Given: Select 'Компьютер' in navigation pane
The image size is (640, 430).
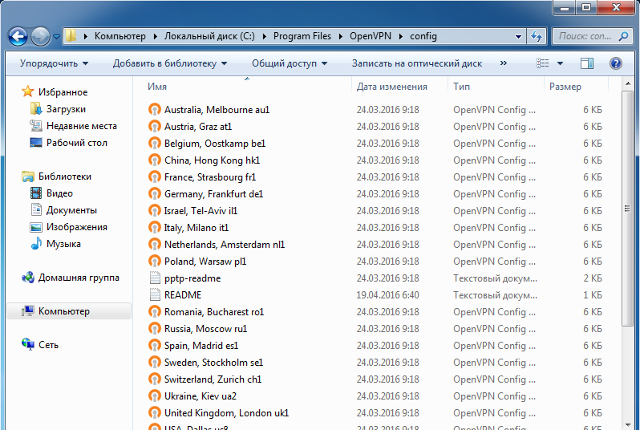Looking at the screenshot, I should click(x=64, y=311).
